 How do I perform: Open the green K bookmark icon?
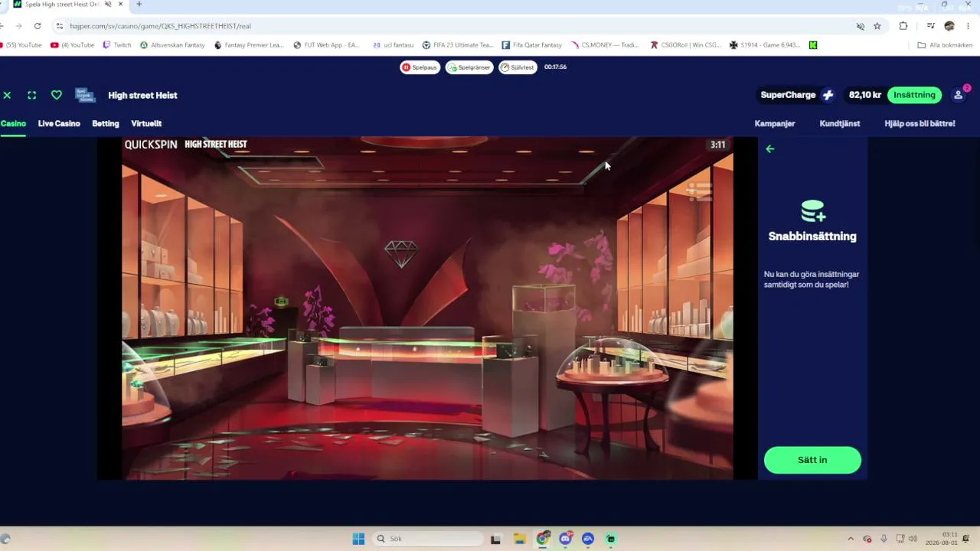coord(813,45)
